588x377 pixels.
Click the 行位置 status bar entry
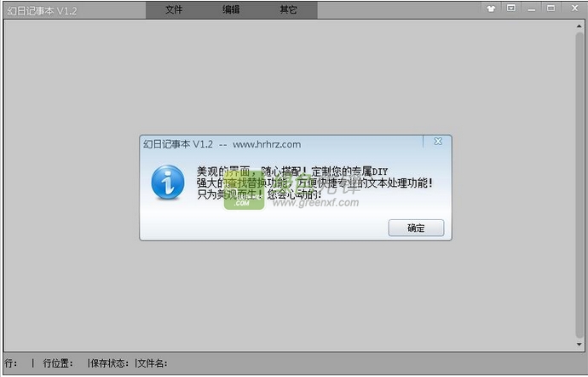click(x=58, y=363)
